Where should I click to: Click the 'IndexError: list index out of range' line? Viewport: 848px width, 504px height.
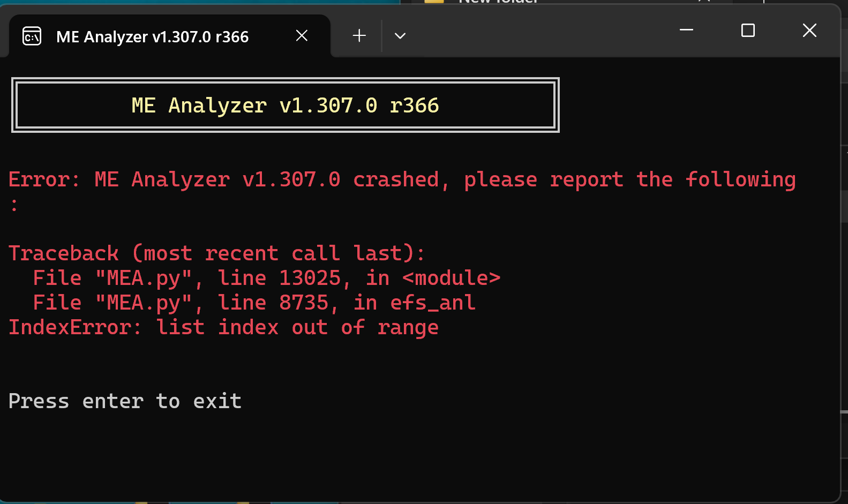point(223,327)
